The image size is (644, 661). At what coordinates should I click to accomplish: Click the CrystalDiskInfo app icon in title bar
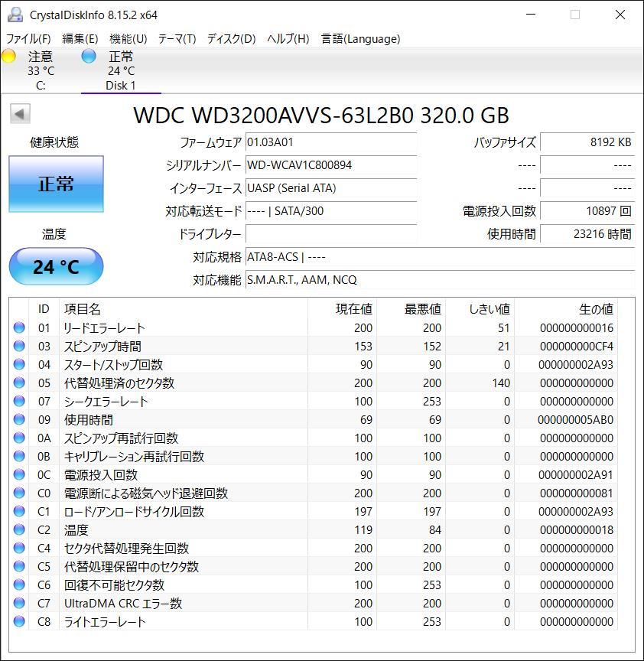(x=15, y=15)
